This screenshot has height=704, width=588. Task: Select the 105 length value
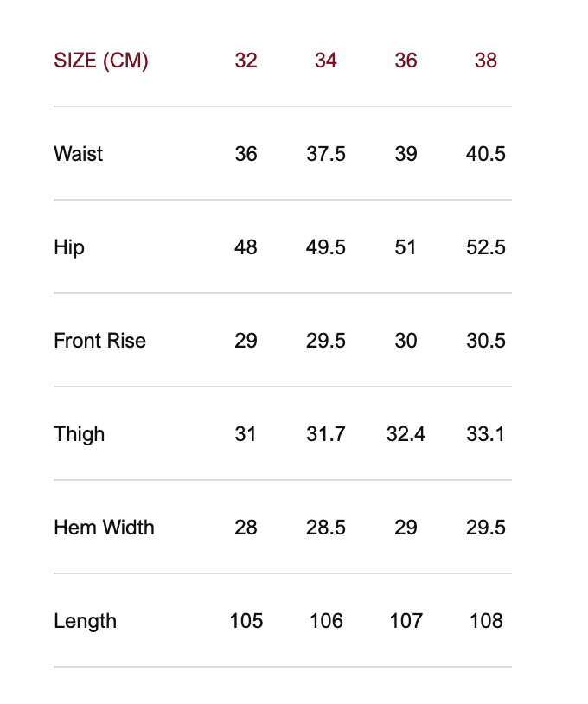point(246,621)
